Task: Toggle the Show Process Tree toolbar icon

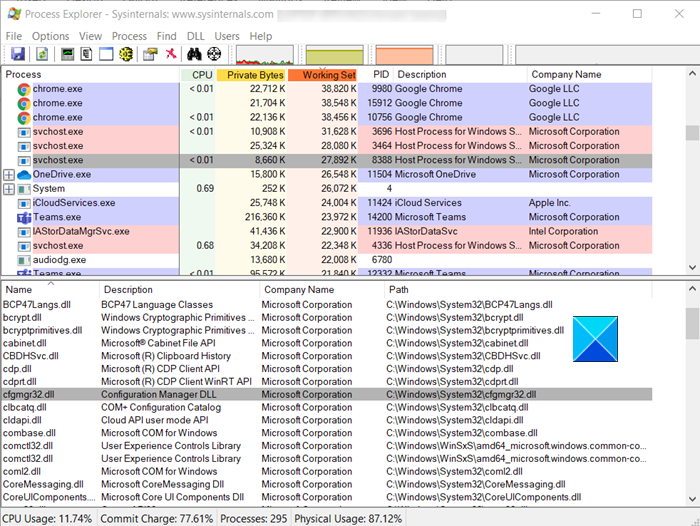Action: 87,54
